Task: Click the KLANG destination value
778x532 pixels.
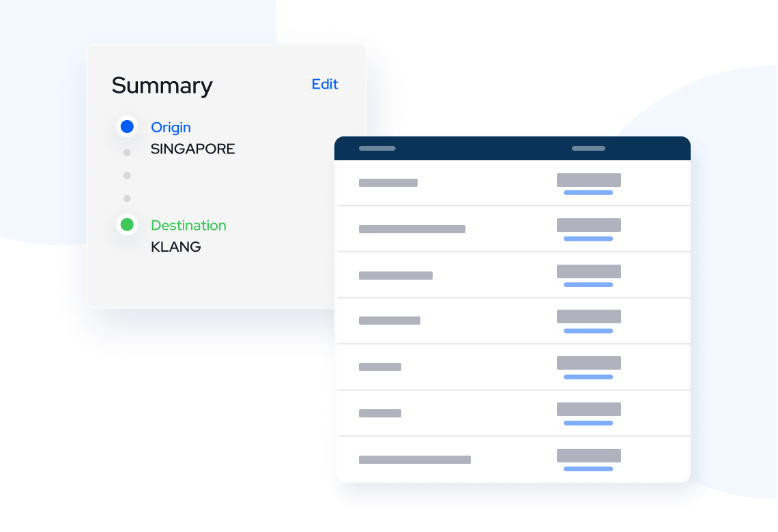Action: 175,246
